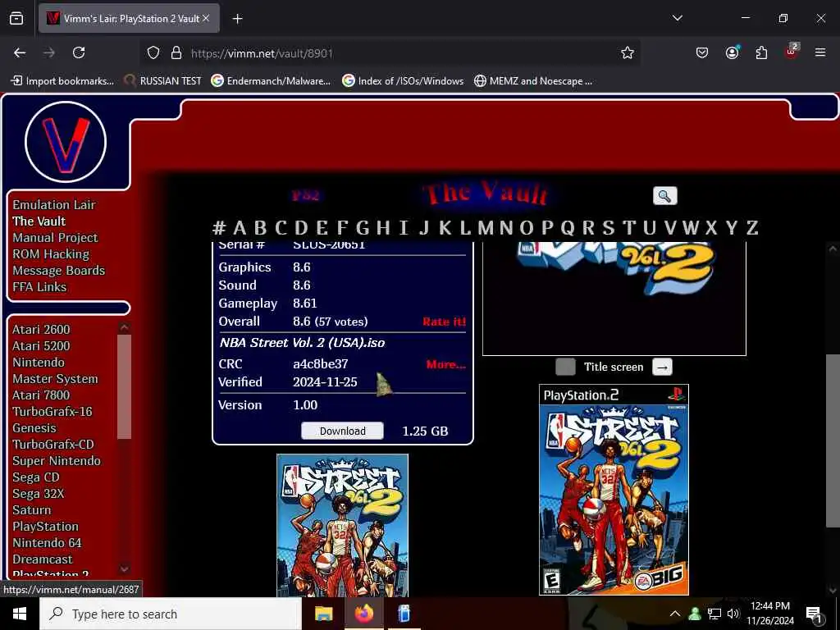The height and width of the screenshot is (630, 840).
Task: Close the Vimm's Lair tab
Action: (x=206, y=18)
